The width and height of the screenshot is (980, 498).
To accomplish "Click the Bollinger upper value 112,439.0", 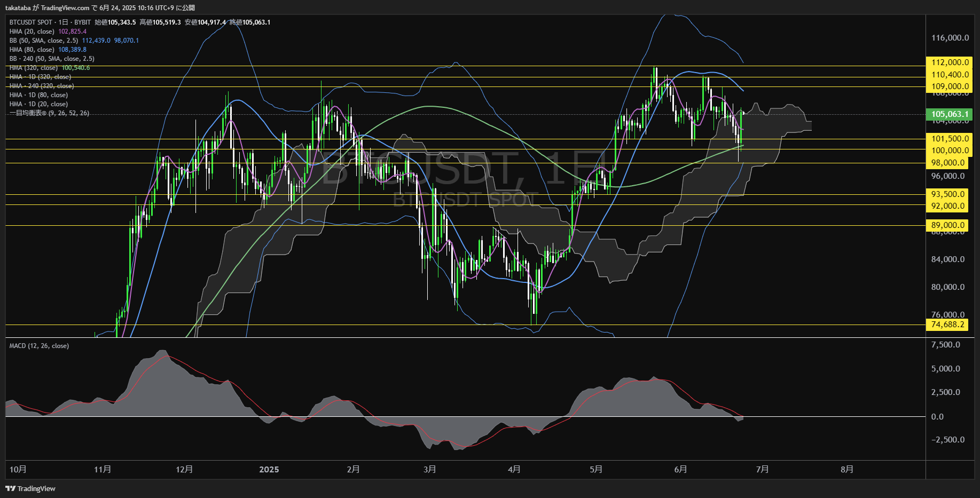I will [96, 41].
